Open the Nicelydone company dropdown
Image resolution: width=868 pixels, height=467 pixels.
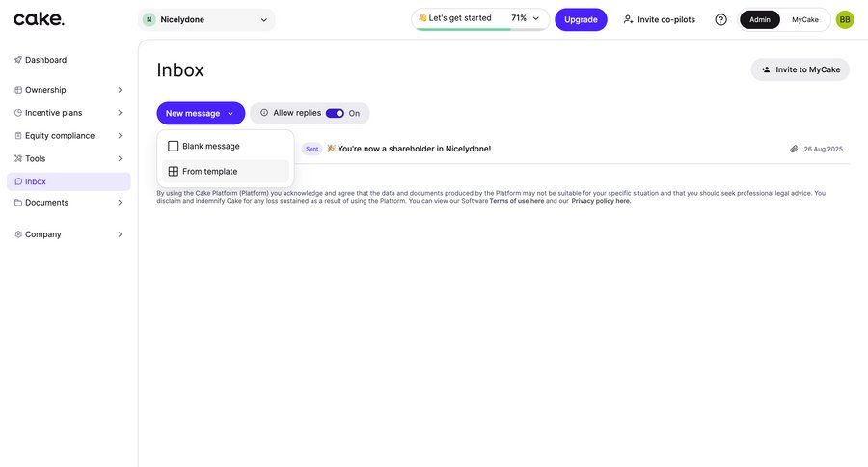point(206,19)
